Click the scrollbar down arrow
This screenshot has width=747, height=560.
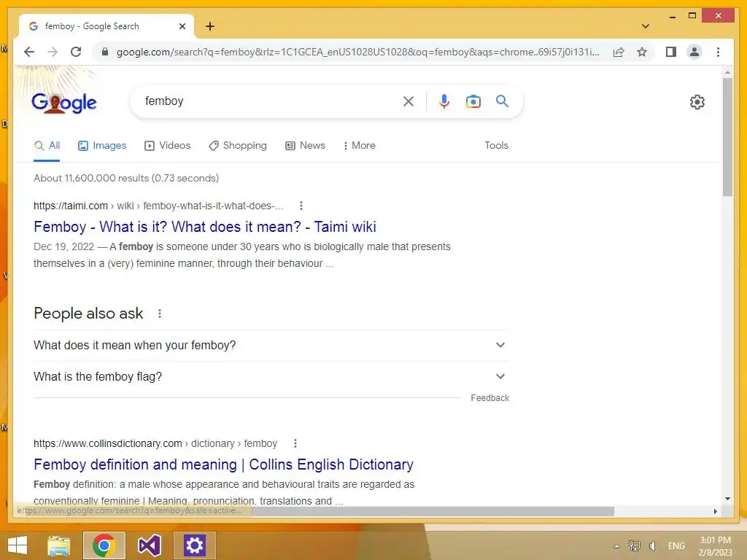727,499
